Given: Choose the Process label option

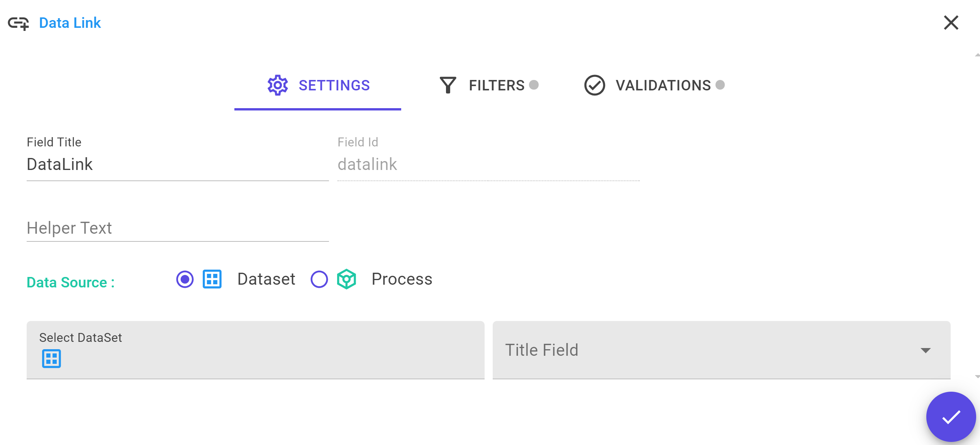Looking at the screenshot, I should 402,279.
